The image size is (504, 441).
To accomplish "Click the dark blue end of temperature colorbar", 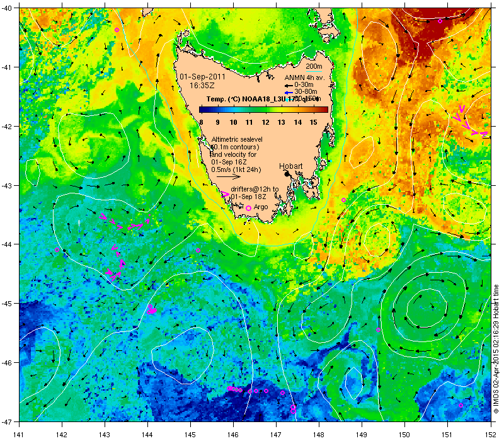I will tap(202, 110).
